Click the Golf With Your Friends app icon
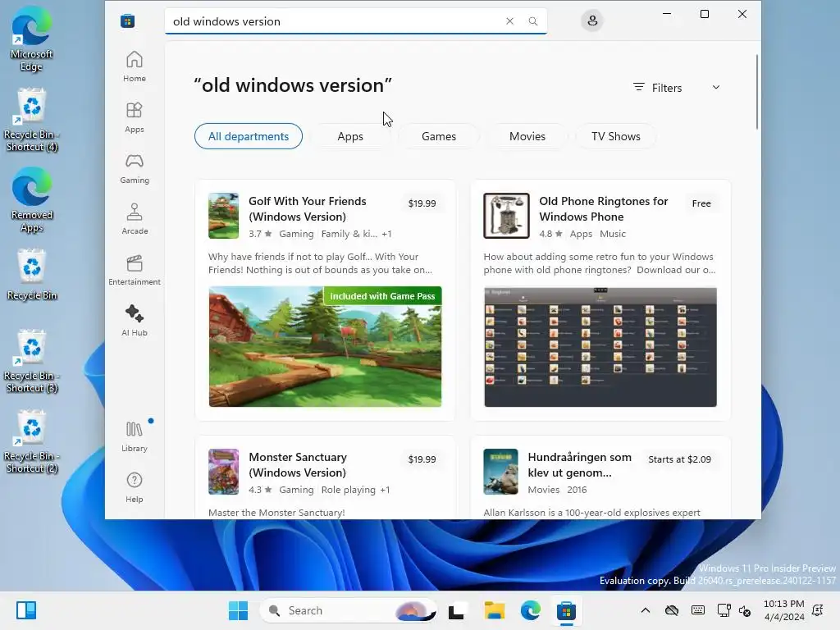The height and width of the screenshot is (630, 840). (223, 216)
